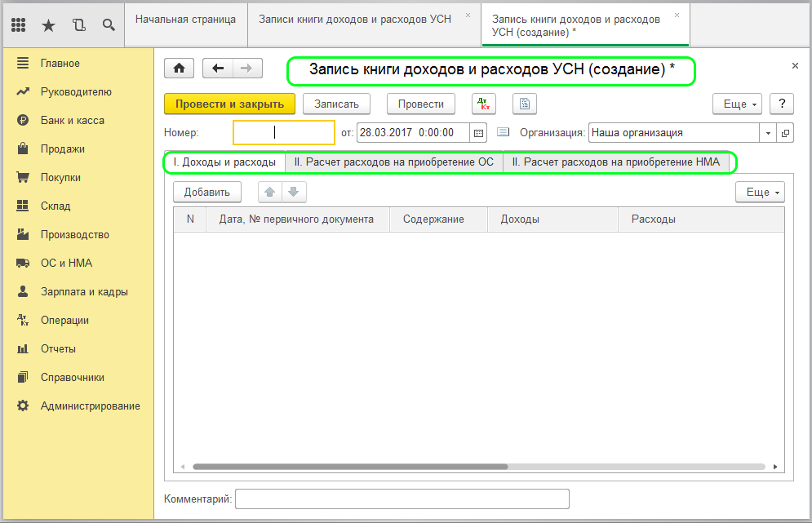The height and width of the screenshot is (523, 812).
Task: Navigate back with left arrow button
Action: pos(218,69)
